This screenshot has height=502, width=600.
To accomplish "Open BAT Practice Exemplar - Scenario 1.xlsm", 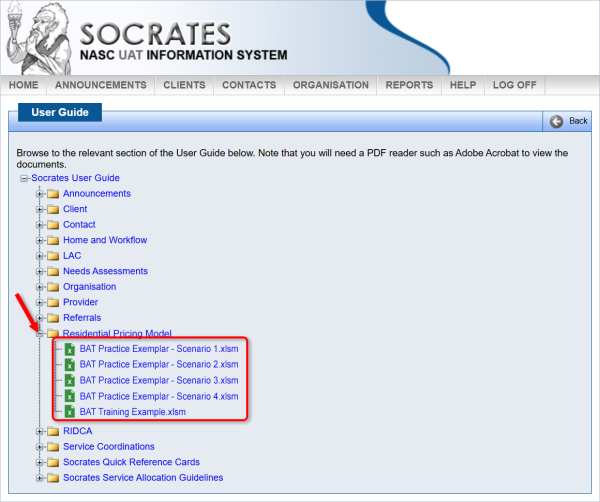I will [159, 349].
